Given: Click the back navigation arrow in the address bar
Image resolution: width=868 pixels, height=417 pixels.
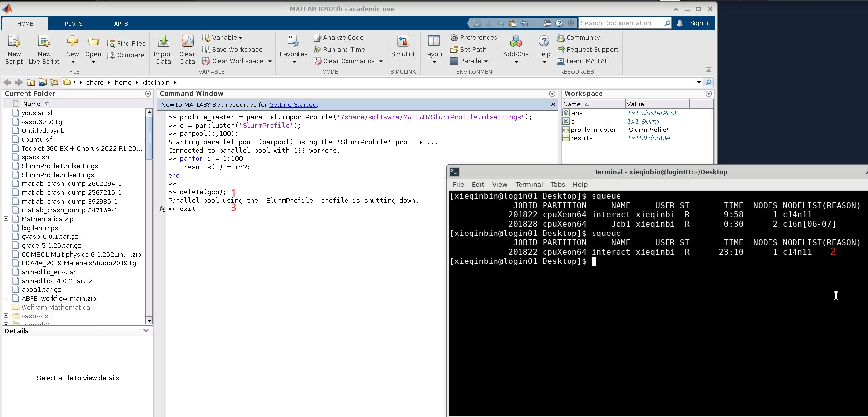Looking at the screenshot, I should point(7,82).
